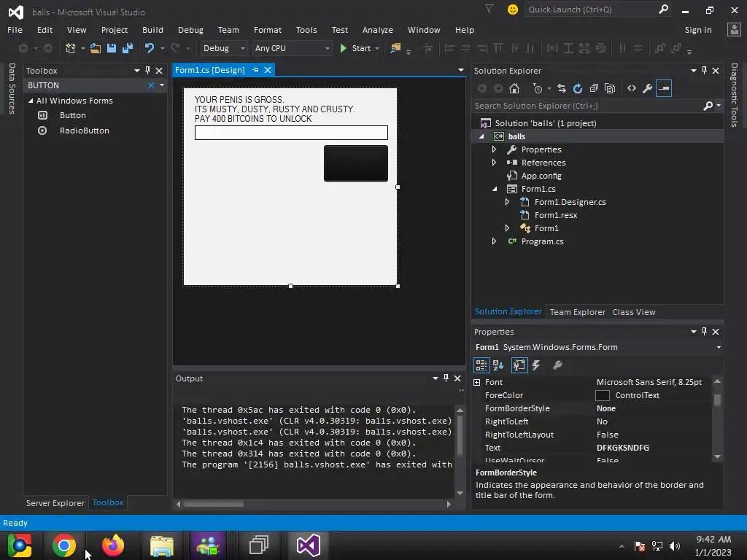
Task: Click the white text box on the form designer
Action: pos(291,133)
